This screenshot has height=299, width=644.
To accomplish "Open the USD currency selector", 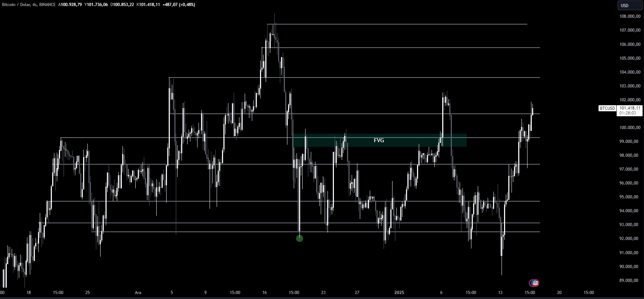I will [630, 5].
